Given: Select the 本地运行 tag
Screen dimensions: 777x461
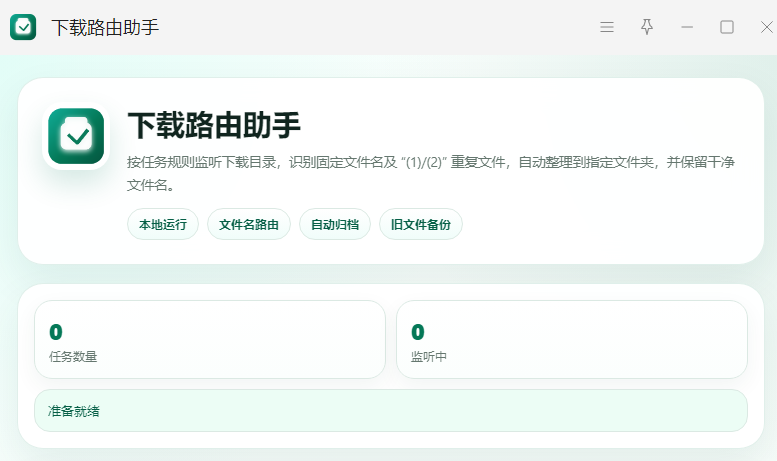Looking at the screenshot, I should [x=163, y=225].
